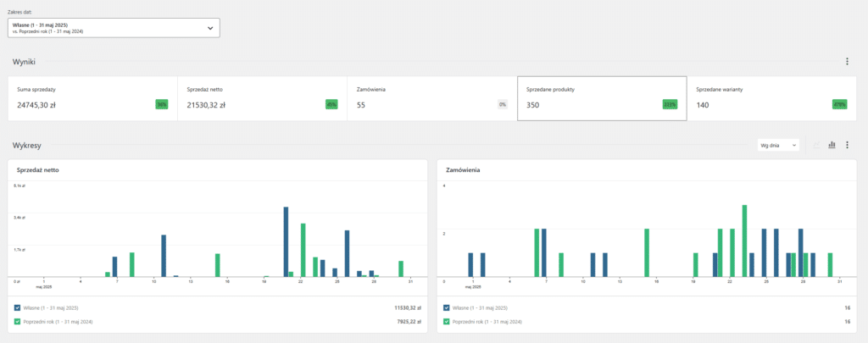This screenshot has width=868, height=343.
Task: Click the Sprzedane produkty 333% change badge
Action: (670, 105)
